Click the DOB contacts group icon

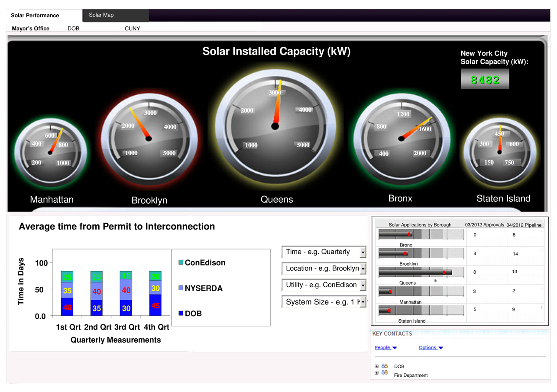point(385,366)
